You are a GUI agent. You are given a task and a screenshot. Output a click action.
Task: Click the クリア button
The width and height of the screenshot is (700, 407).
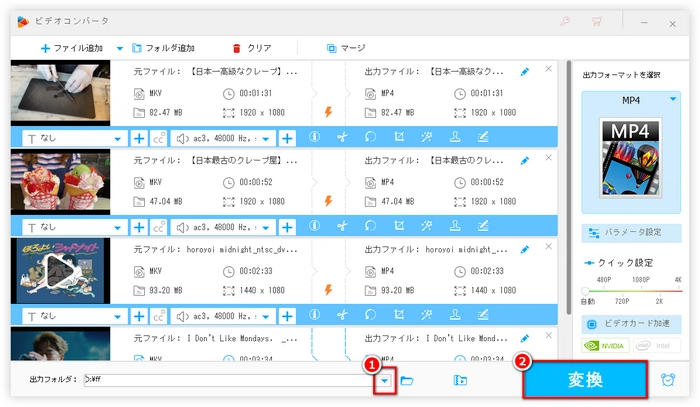pos(252,48)
